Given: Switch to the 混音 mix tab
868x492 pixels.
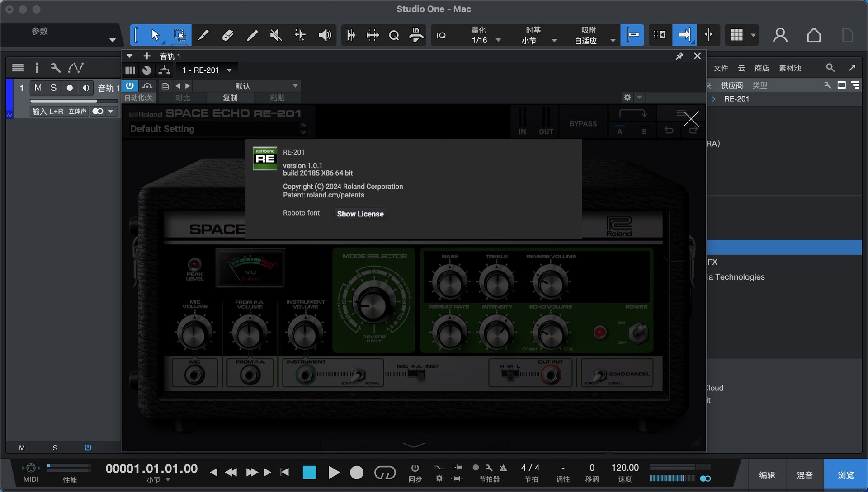Looking at the screenshot, I should tap(804, 475).
